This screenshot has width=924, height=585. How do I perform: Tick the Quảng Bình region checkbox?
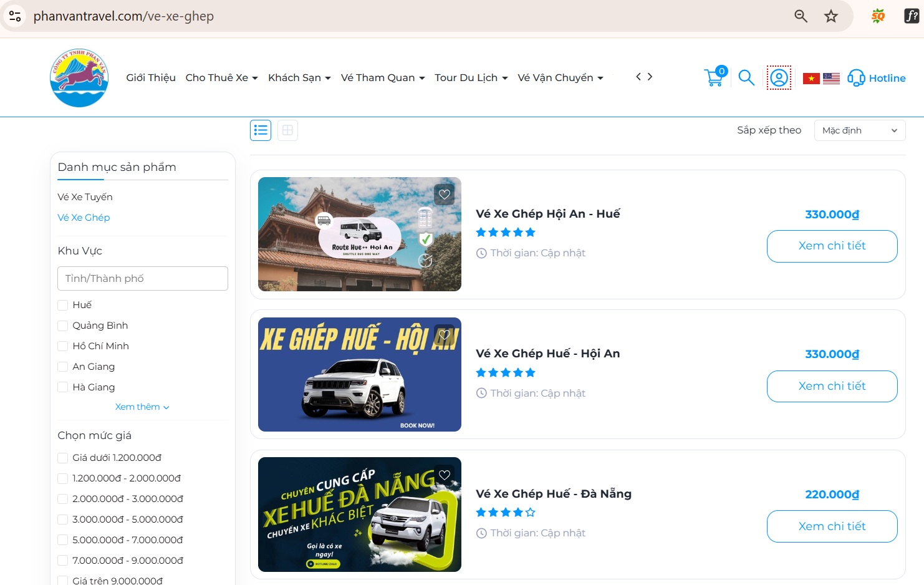pyautogui.click(x=62, y=326)
